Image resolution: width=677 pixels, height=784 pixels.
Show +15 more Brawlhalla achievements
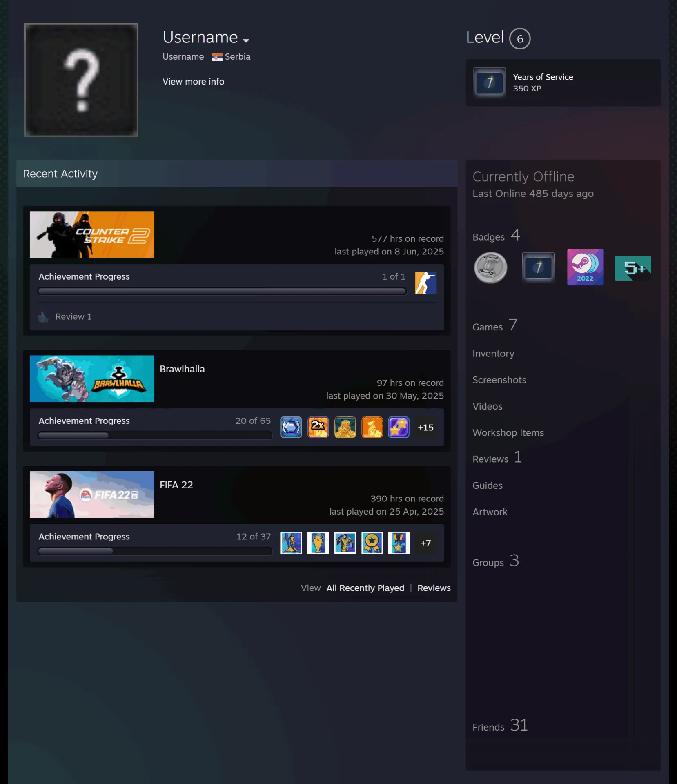(x=425, y=427)
